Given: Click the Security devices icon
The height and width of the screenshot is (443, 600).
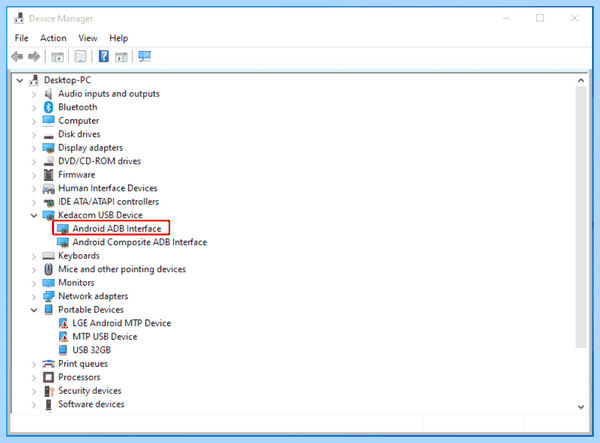Looking at the screenshot, I should (x=49, y=391).
